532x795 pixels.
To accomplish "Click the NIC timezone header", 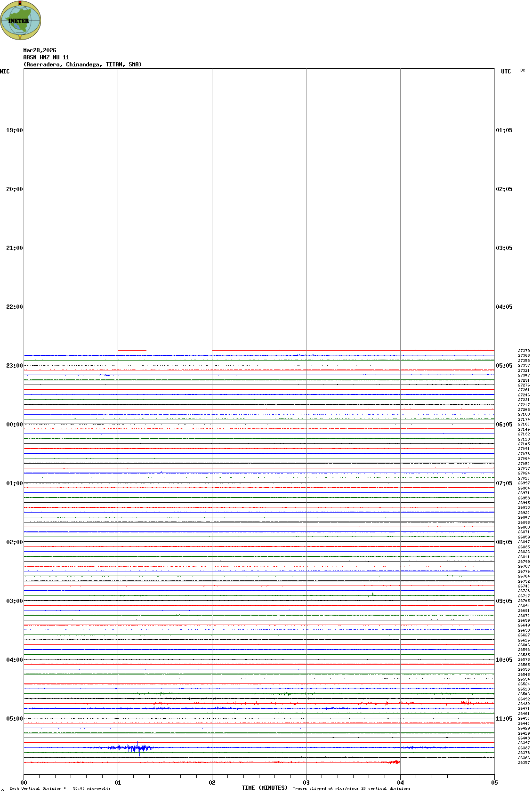I will [5, 72].
